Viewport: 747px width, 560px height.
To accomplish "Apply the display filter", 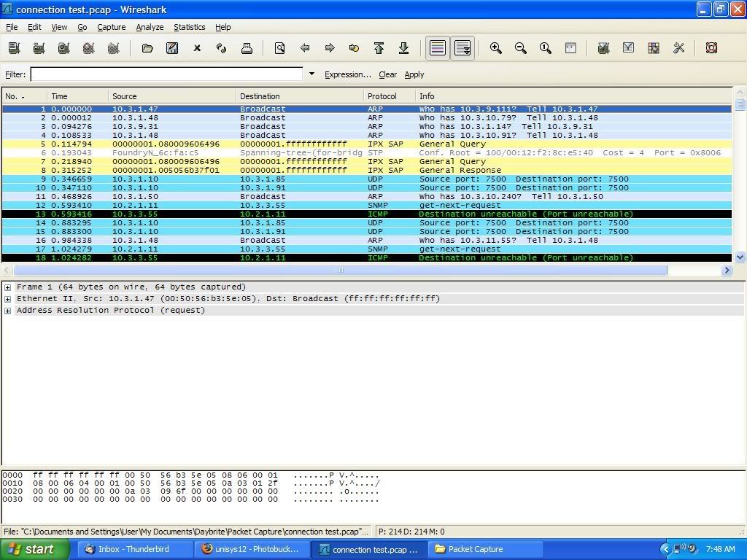I will pyautogui.click(x=414, y=74).
